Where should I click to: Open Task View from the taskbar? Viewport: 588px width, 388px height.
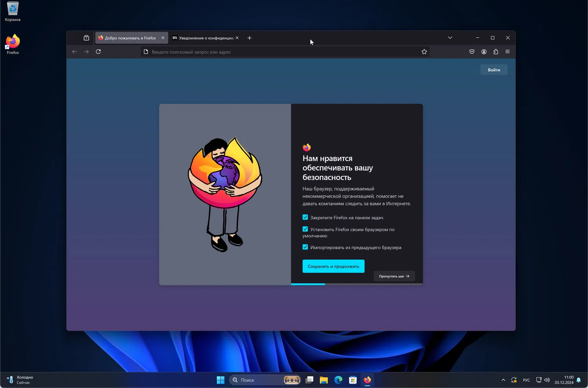pos(310,380)
